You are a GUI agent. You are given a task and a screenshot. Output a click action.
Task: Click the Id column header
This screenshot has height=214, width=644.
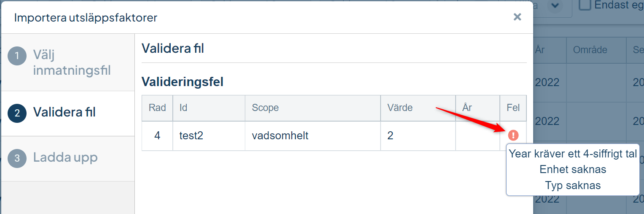(209, 108)
